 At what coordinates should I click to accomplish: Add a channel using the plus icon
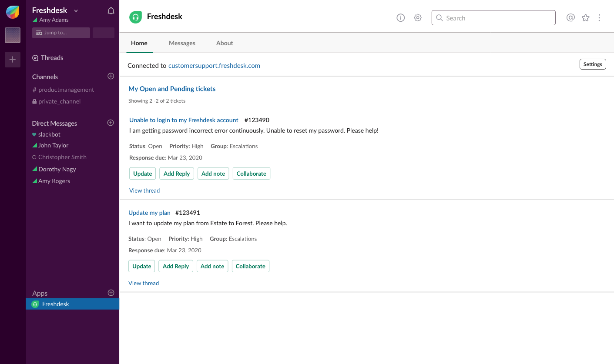(x=111, y=76)
